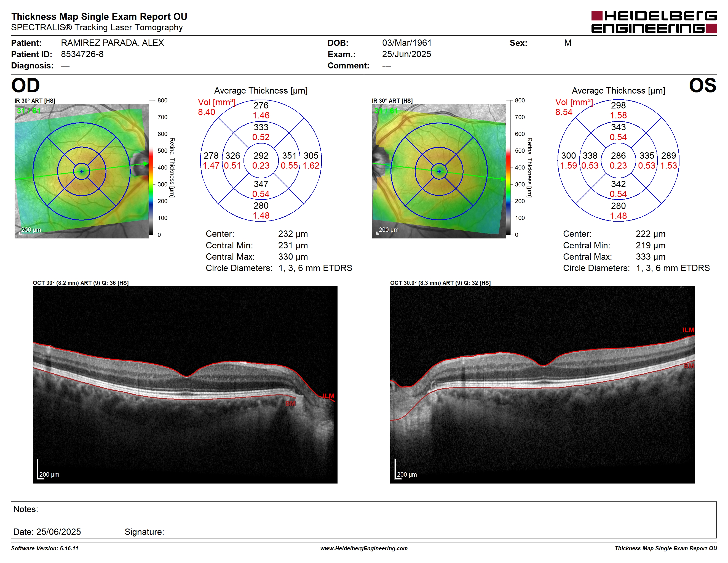Click OS outer nasal thickness 300
The width and height of the screenshot is (728, 563).
click(568, 155)
